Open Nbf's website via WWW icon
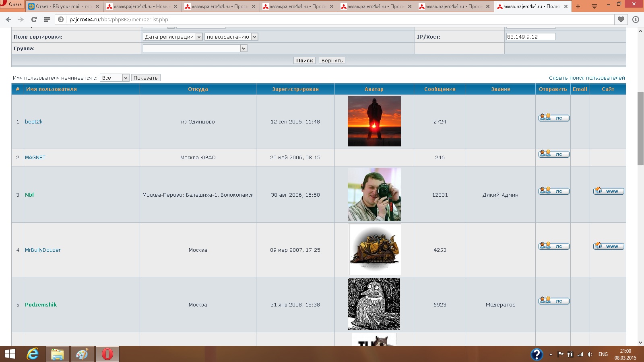The width and height of the screenshot is (644, 362). coord(608,191)
